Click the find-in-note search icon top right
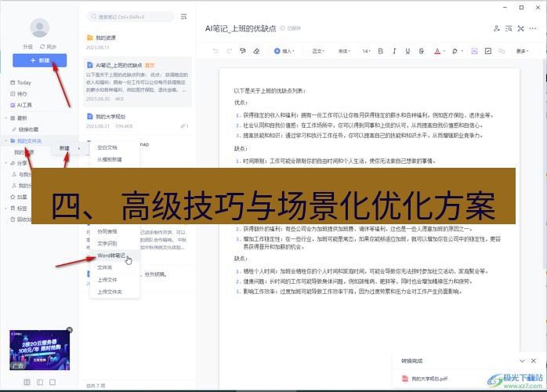This screenshot has width=547, height=392. click(x=509, y=29)
